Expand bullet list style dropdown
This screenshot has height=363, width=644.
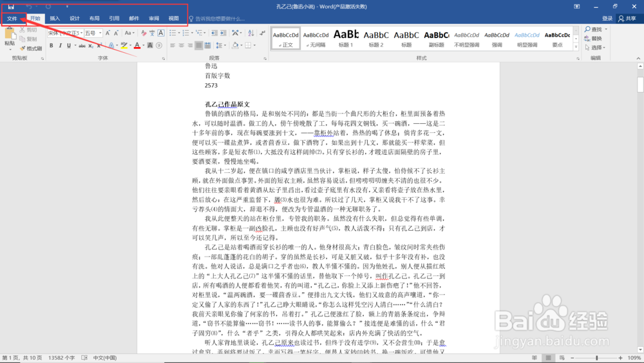(x=178, y=33)
